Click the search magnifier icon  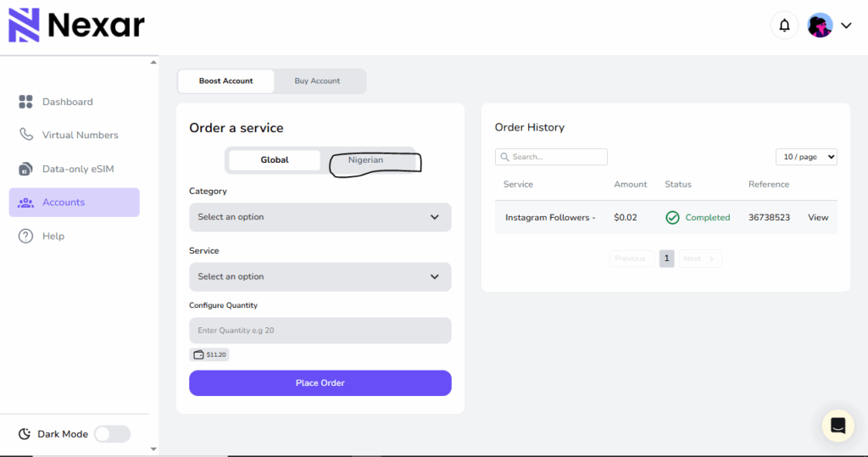504,157
